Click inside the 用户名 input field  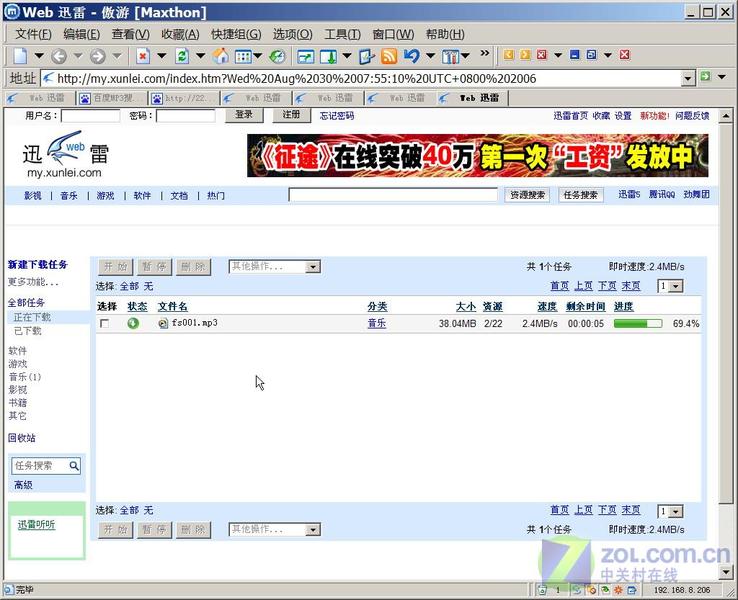[x=90, y=116]
